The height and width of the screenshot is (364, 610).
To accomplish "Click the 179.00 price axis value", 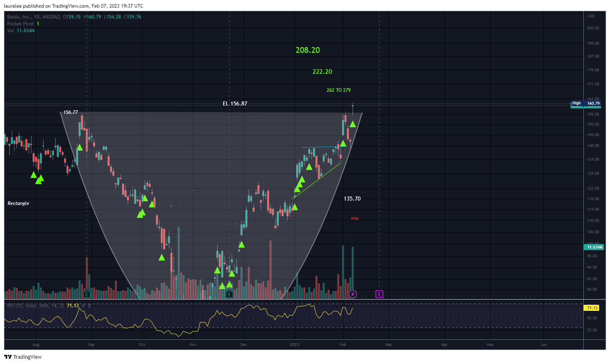I will click(593, 70).
